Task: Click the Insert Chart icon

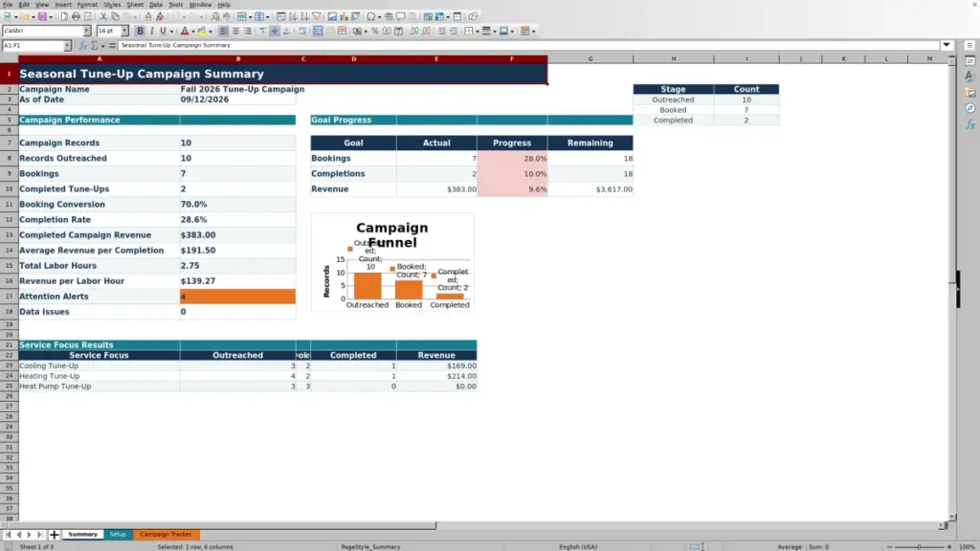Action: pos(344,16)
